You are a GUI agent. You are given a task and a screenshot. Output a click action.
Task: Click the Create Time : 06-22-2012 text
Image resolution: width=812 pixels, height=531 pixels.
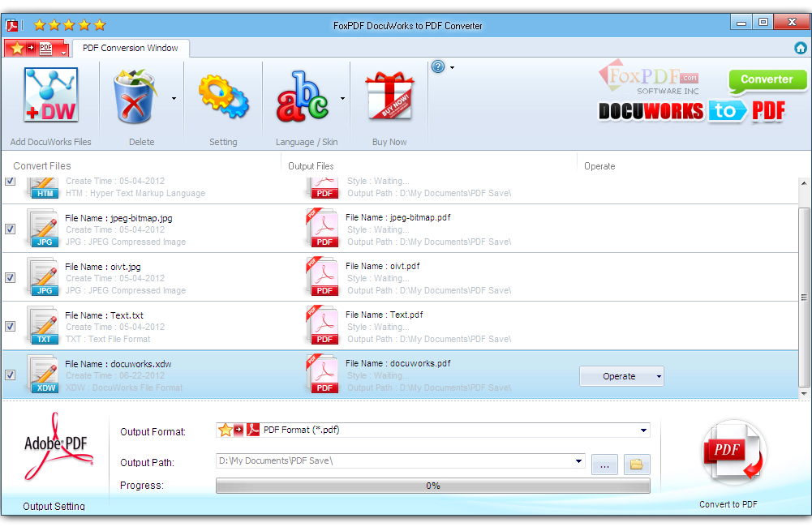click(115, 375)
